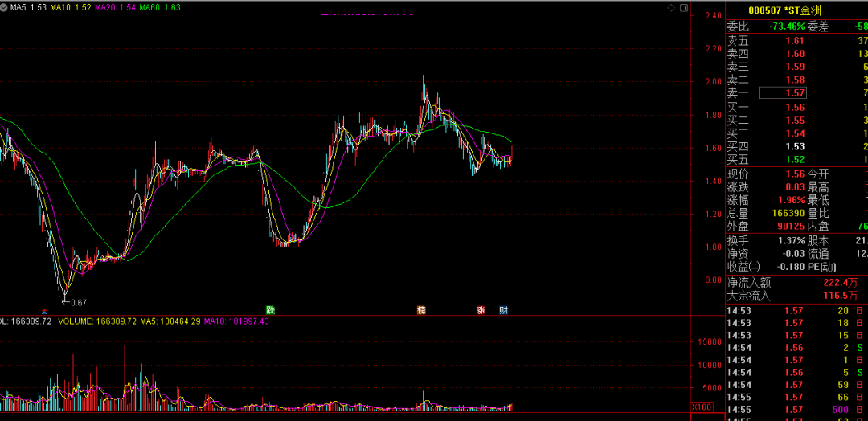Click the 净流入额 row
The image size is (868, 421).
(796, 282)
